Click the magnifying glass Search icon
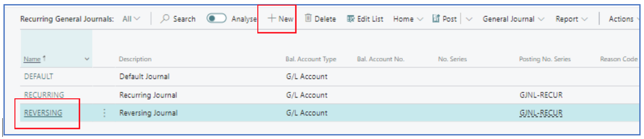 (165, 19)
